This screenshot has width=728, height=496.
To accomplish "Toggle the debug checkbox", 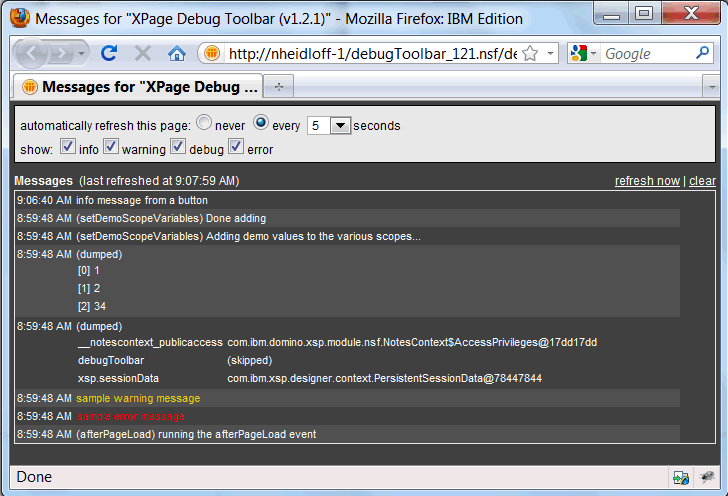I will tap(178, 147).
